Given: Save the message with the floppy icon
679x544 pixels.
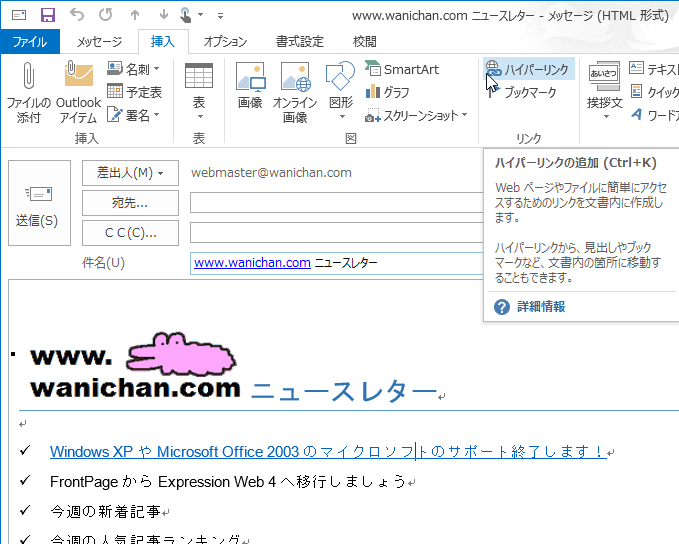Looking at the screenshot, I should click(x=48, y=15).
